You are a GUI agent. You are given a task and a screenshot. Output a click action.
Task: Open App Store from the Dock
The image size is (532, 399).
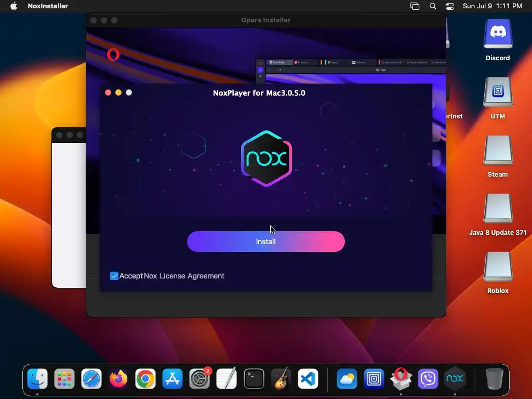tap(172, 379)
